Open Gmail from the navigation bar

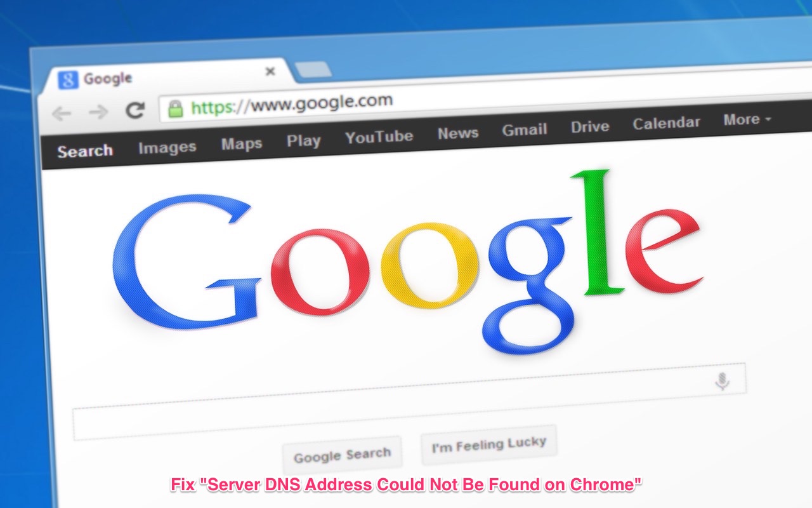click(525, 130)
